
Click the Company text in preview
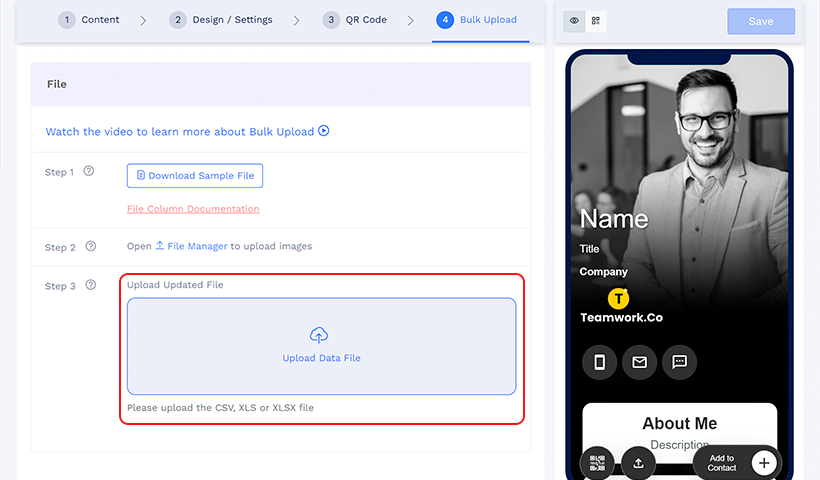point(603,272)
